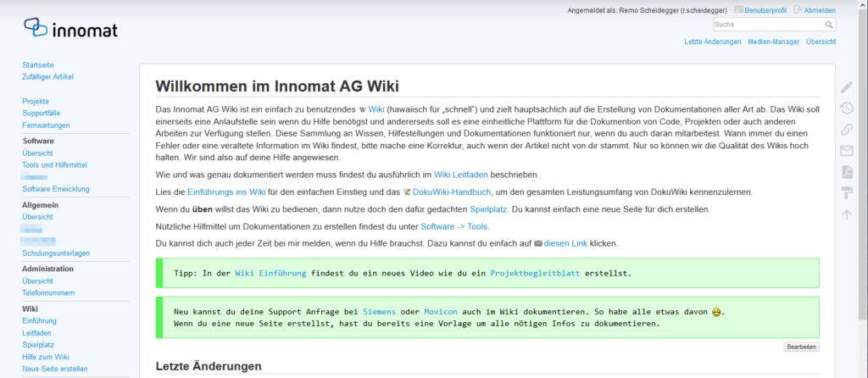Click Neue Seite erstellen
Viewport: 868px width, 378px height.
pyautogui.click(x=55, y=369)
